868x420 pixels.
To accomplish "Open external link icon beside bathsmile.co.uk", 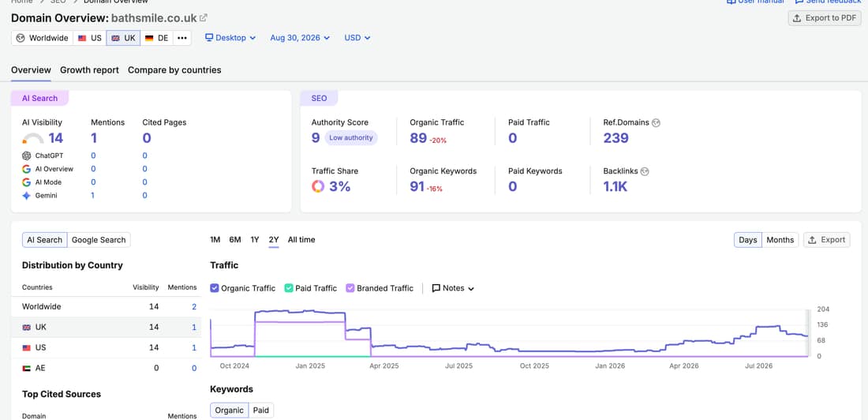I will (x=203, y=17).
